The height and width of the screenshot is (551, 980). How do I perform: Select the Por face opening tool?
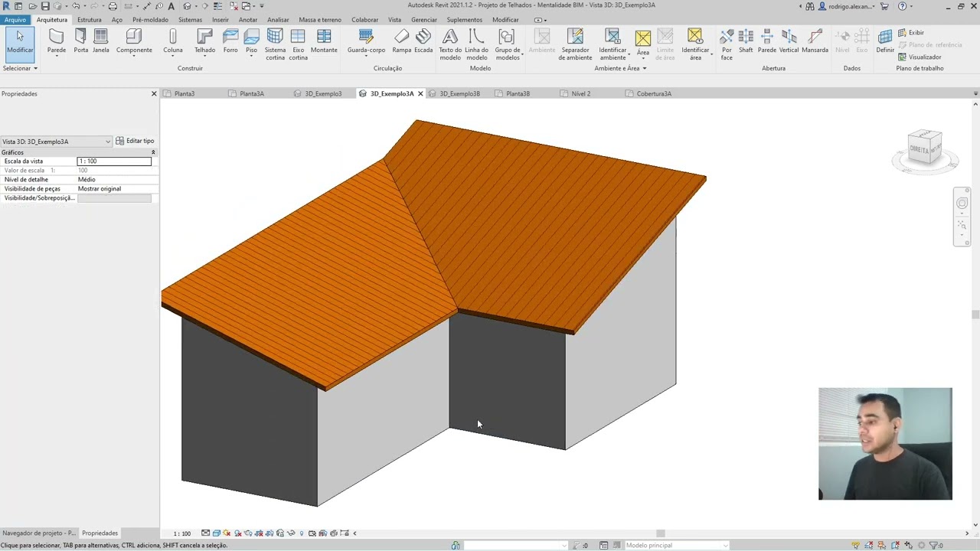tap(727, 44)
